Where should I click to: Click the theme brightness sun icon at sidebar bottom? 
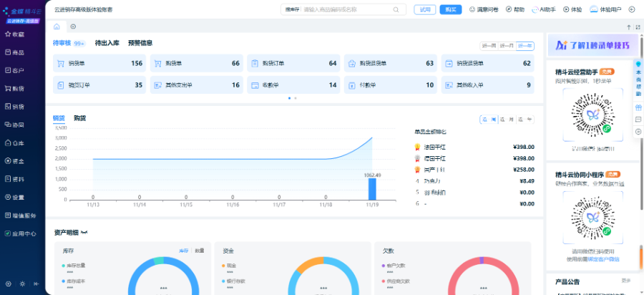(22, 284)
